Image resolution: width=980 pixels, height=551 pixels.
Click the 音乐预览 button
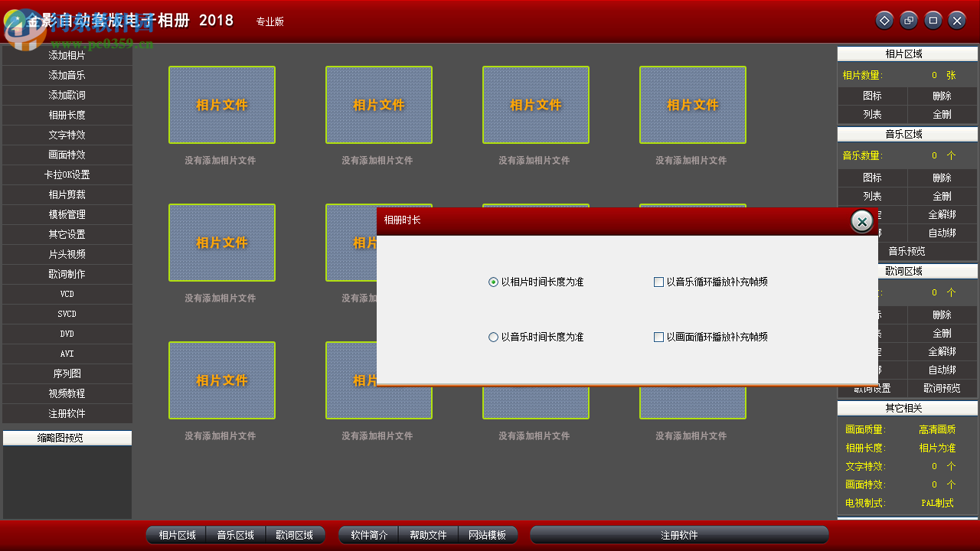(907, 251)
